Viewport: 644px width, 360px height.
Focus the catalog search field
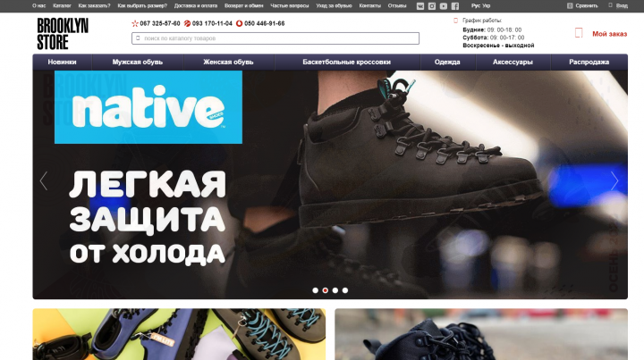(275, 38)
